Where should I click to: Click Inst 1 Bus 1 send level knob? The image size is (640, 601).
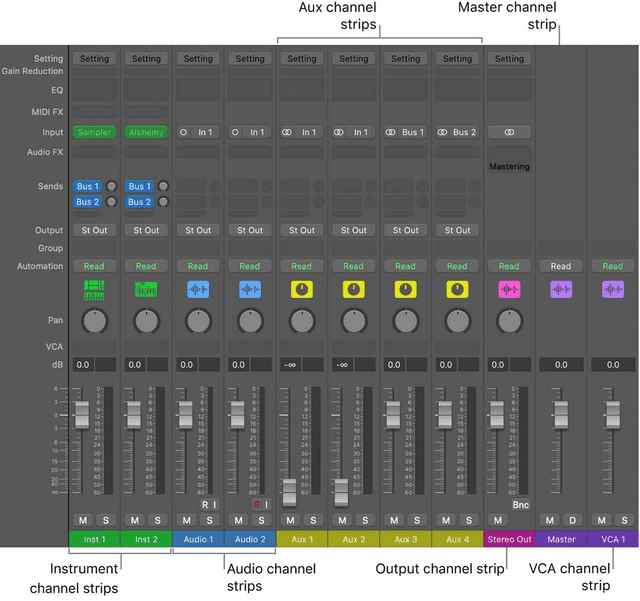tap(111, 186)
